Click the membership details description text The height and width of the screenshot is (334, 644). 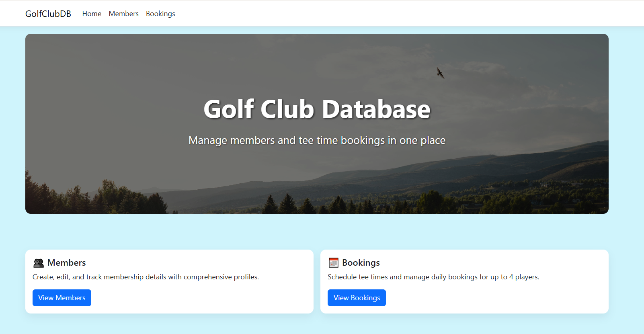point(146,277)
